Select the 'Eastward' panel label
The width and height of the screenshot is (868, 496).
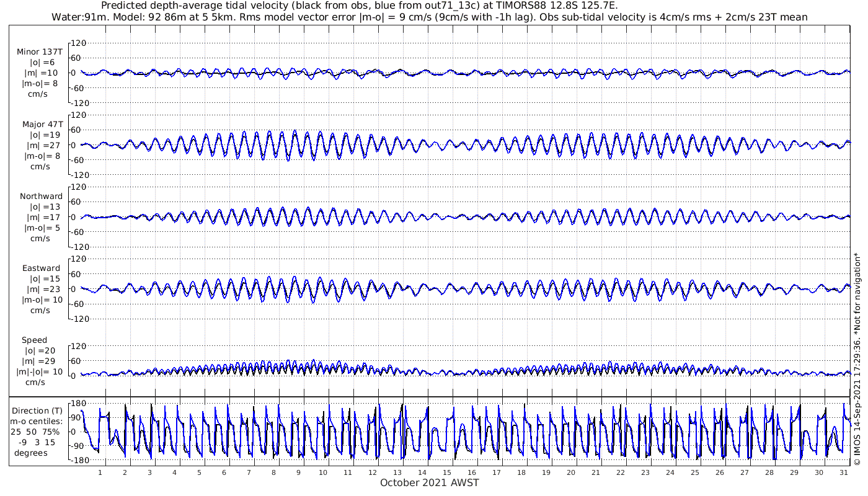tap(43, 269)
